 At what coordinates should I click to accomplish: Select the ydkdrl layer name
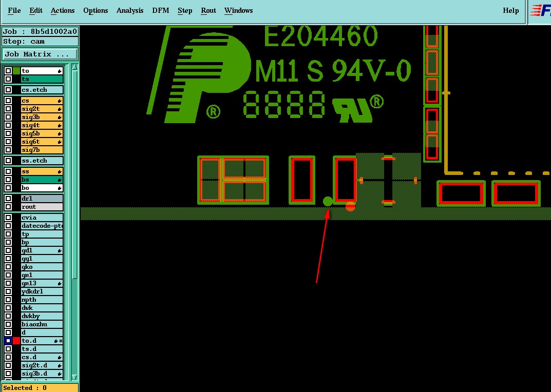pos(42,291)
